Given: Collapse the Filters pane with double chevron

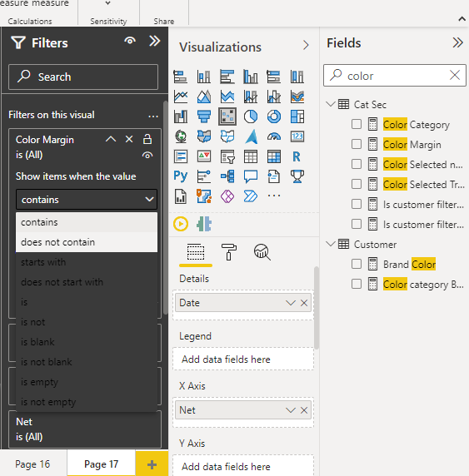Looking at the screenshot, I should 154,41.
